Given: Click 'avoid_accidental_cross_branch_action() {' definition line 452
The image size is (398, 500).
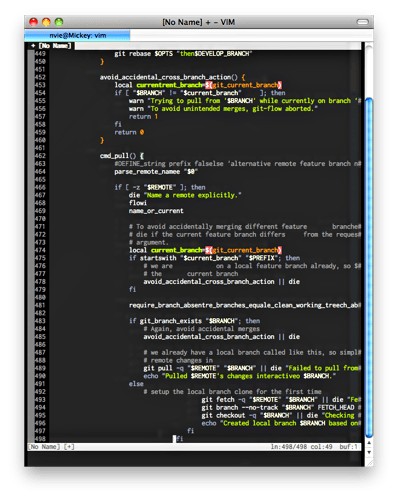Looking at the screenshot, I should tap(172, 77).
